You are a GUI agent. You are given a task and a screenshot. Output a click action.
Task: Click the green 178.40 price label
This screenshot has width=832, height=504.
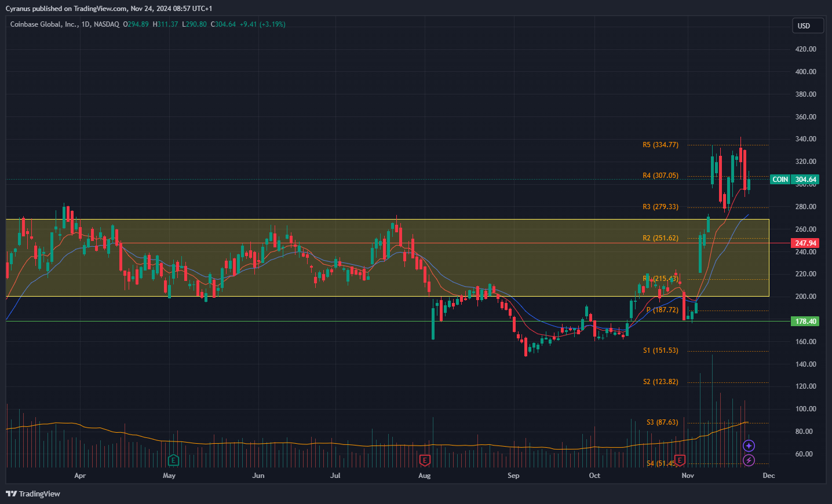805,322
